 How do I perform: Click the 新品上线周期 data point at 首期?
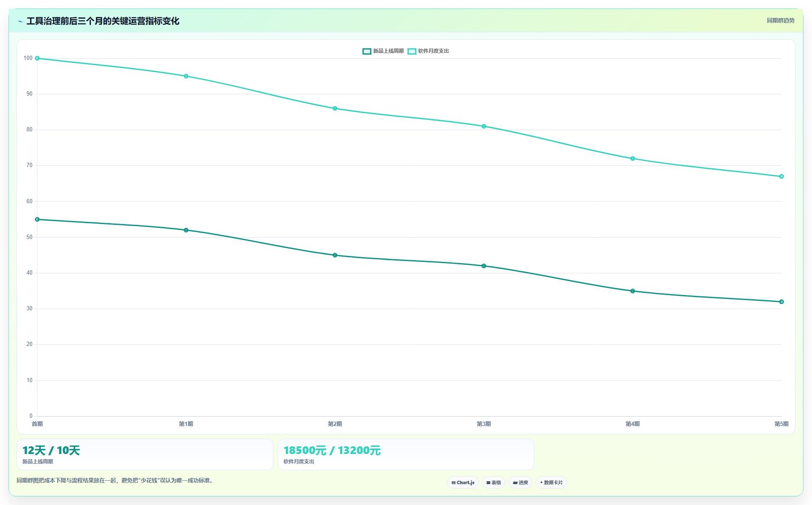37,219
